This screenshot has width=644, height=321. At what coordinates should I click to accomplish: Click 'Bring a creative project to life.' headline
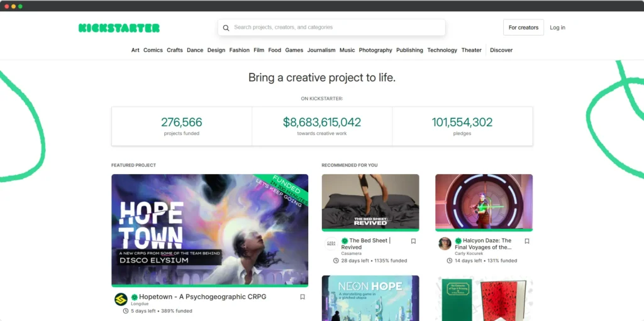click(322, 78)
